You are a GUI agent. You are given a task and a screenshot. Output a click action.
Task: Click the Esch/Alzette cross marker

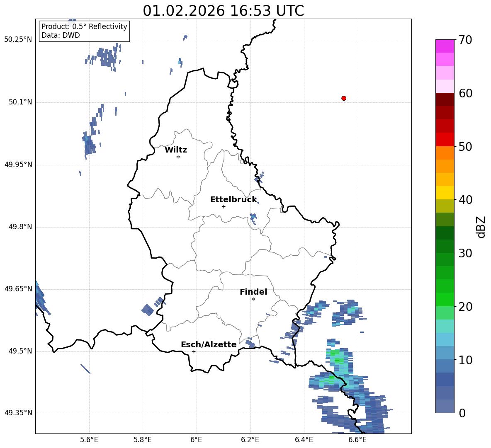(x=194, y=351)
